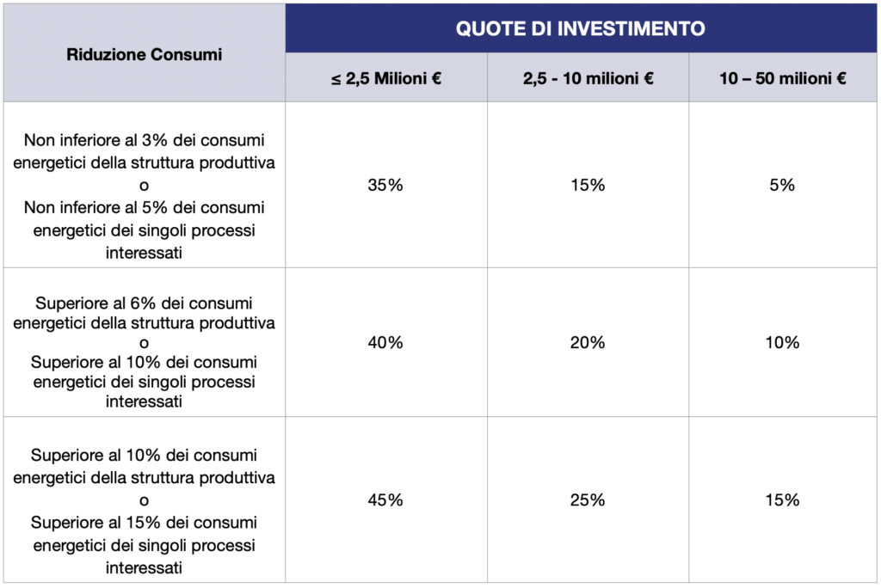This screenshot has width=881, height=588.
Task: Select the 'Non inferiore al 5%' text line
Action: point(144,207)
